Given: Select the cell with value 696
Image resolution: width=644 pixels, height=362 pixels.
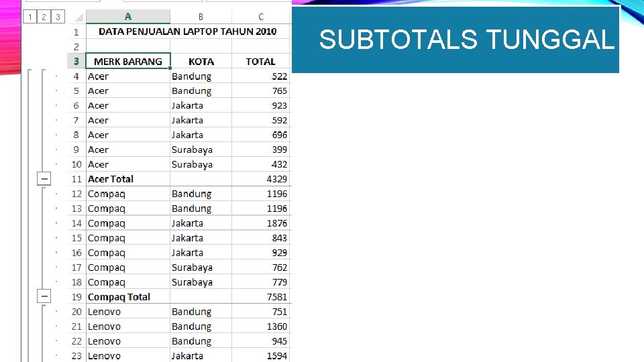Looking at the screenshot, I should (261, 135).
